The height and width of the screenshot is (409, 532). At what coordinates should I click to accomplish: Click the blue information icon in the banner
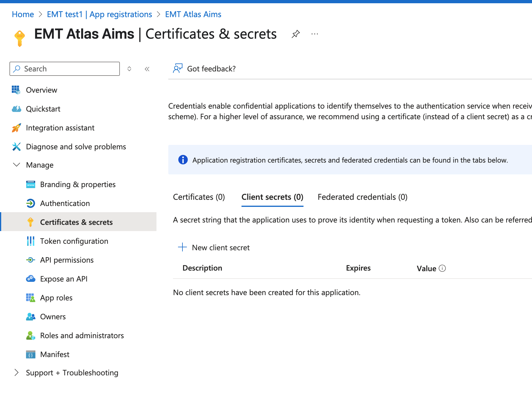[183, 160]
